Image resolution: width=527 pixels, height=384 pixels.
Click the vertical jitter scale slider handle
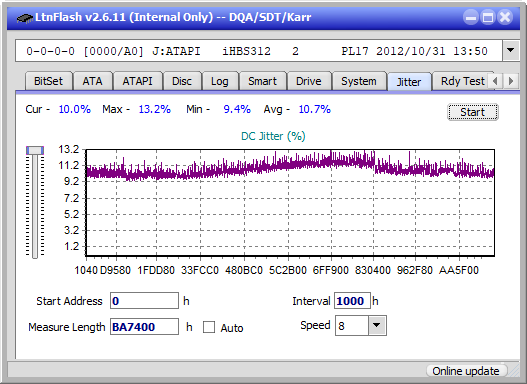pos(35,151)
